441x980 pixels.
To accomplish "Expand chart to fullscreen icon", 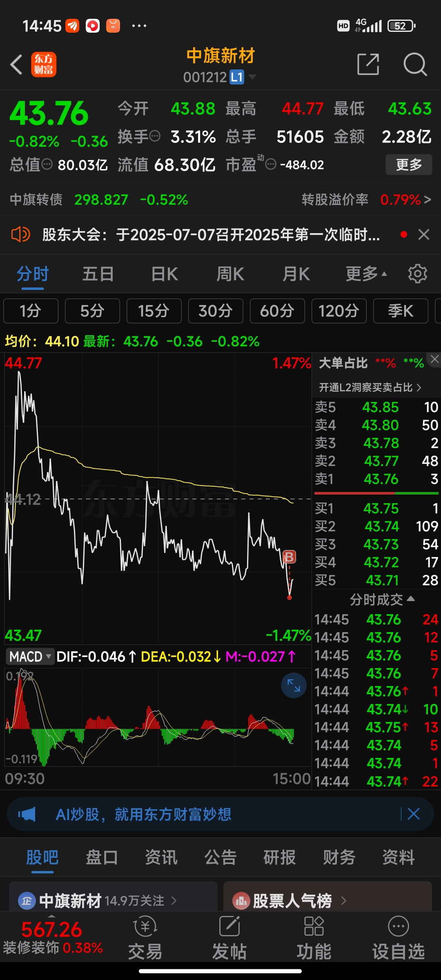I will pyautogui.click(x=294, y=685).
